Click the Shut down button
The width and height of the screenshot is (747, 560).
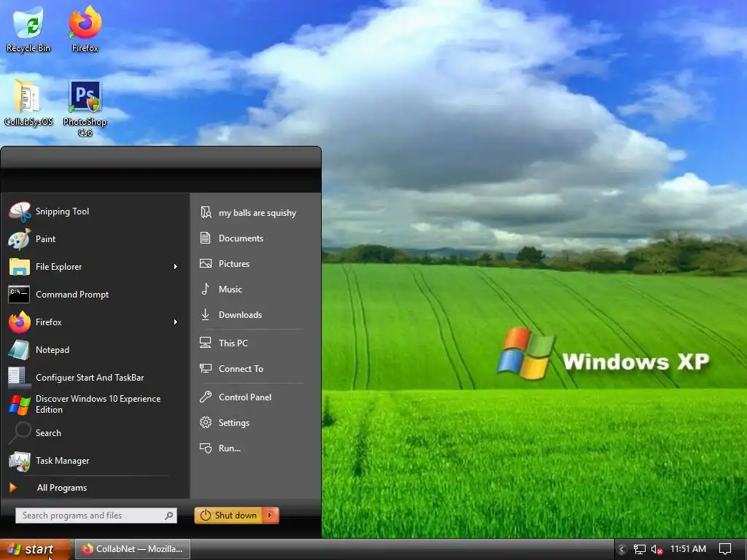(x=228, y=516)
